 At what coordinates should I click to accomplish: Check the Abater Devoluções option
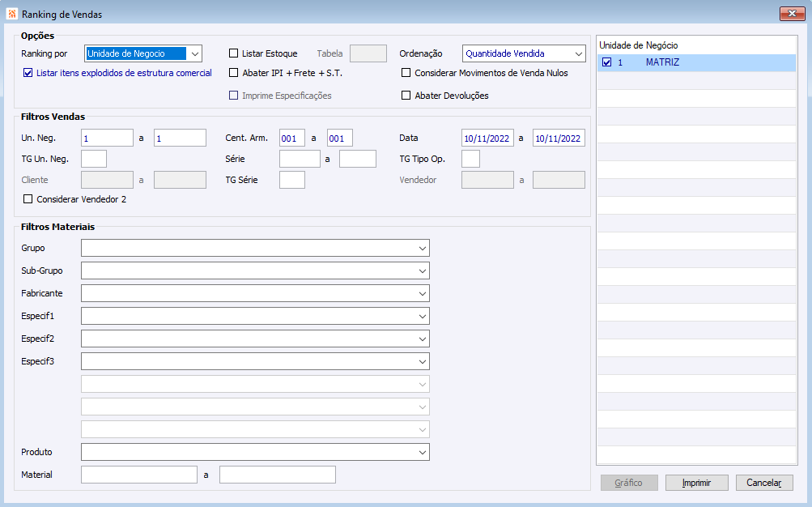pos(406,96)
